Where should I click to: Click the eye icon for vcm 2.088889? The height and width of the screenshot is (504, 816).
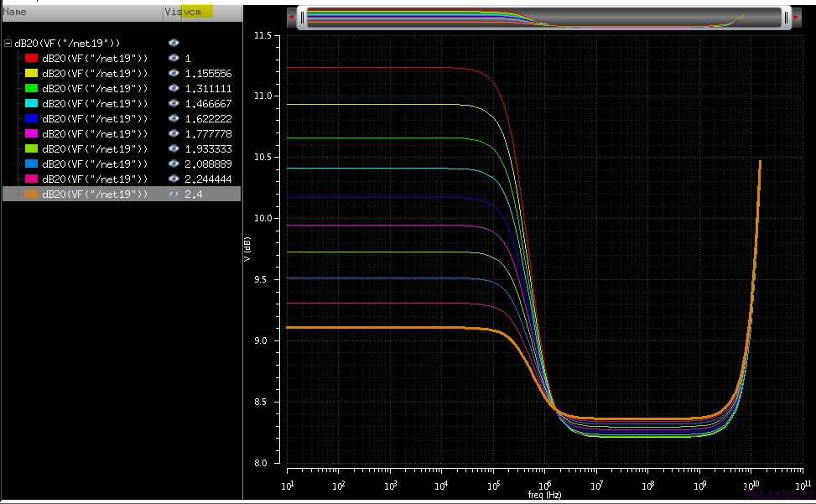[x=174, y=164]
